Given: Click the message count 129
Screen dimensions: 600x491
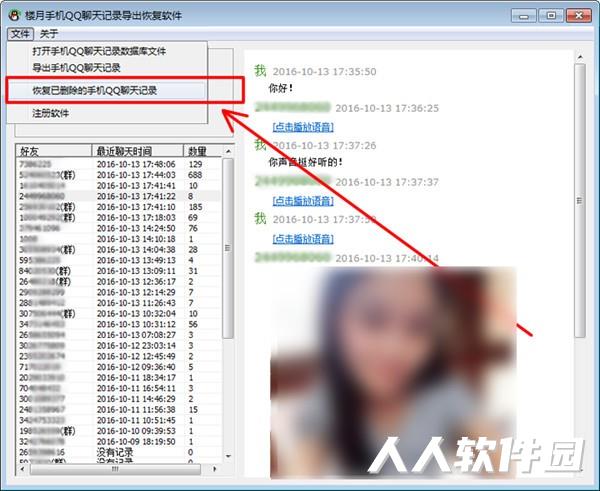Looking at the screenshot, I should tap(195, 164).
